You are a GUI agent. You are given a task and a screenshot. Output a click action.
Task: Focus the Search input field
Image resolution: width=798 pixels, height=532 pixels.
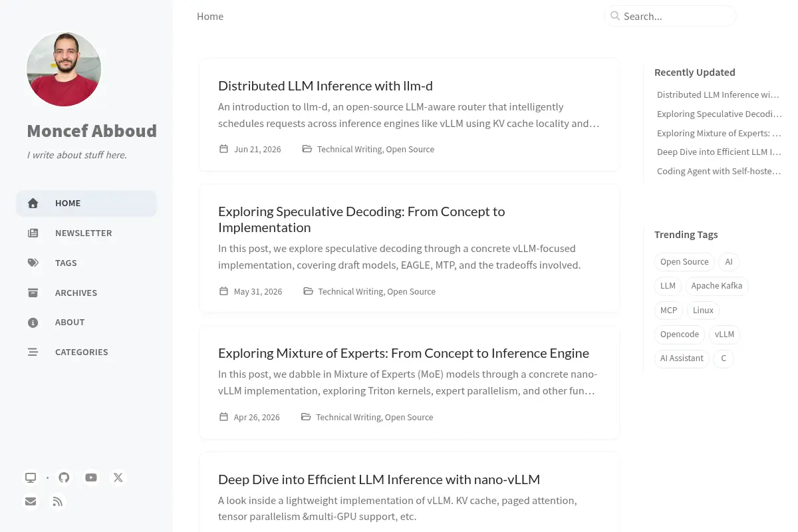click(670, 16)
